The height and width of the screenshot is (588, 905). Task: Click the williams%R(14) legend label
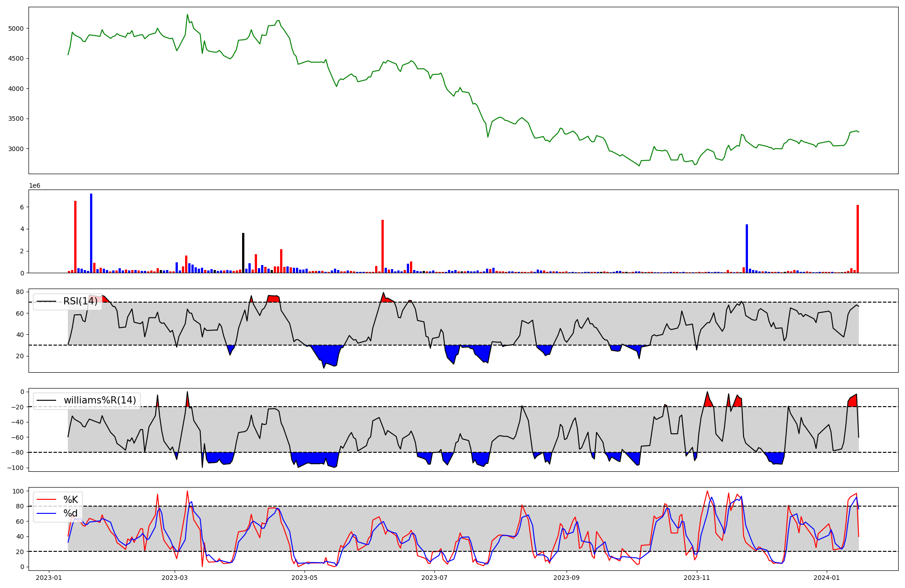tap(100, 400)
